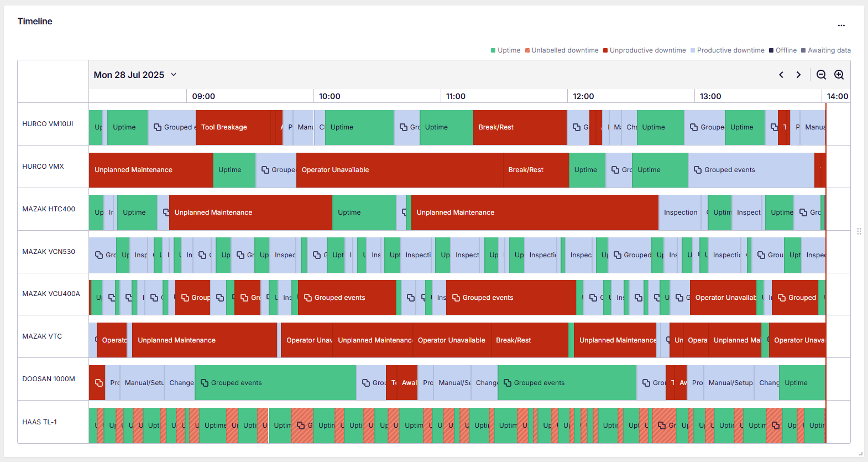Toggle Unlabelled downtime legend item

coord(562,50)
